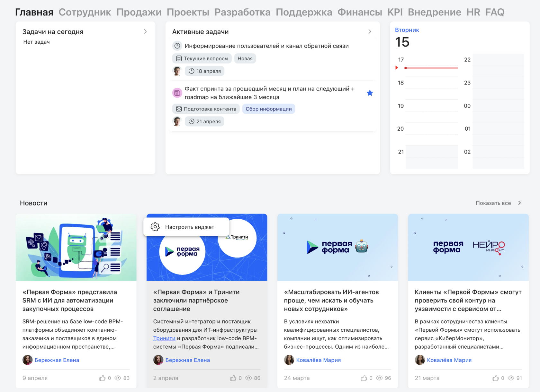Click author avatar on 24 марта news
The width and height of the screenshot is (540, 392).
coord(289,360)
